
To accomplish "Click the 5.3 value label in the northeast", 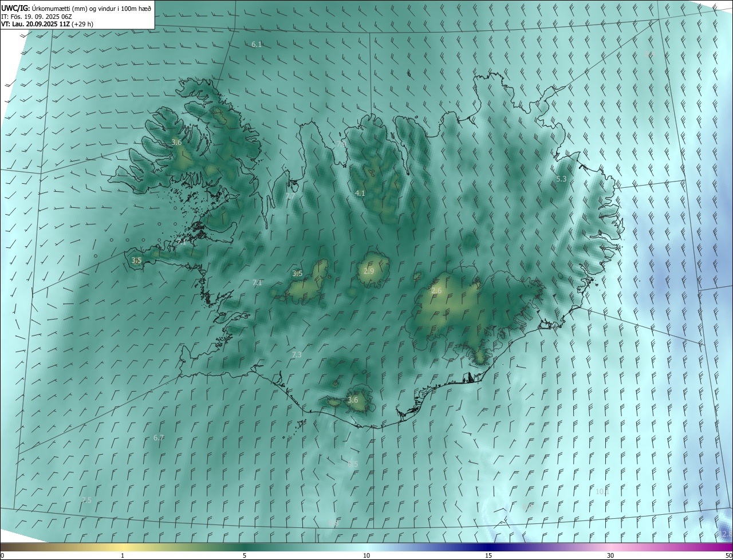I will (561, 179).
